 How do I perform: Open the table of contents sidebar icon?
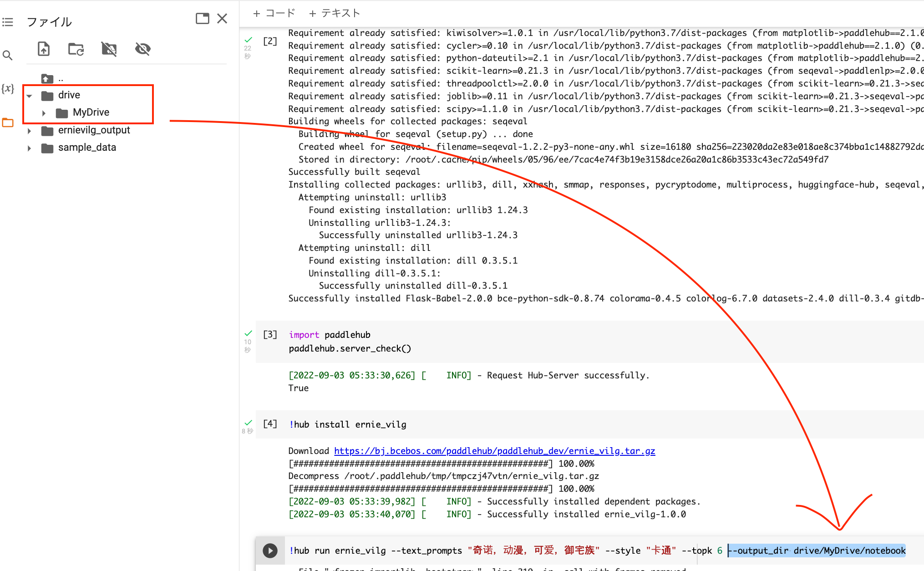8,22
